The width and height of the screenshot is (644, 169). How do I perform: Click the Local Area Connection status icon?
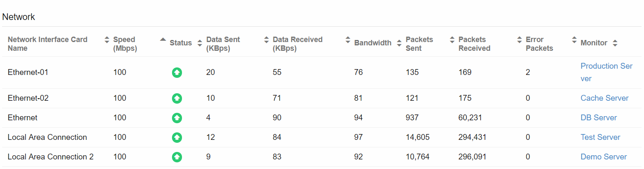[x=177, y=138]
